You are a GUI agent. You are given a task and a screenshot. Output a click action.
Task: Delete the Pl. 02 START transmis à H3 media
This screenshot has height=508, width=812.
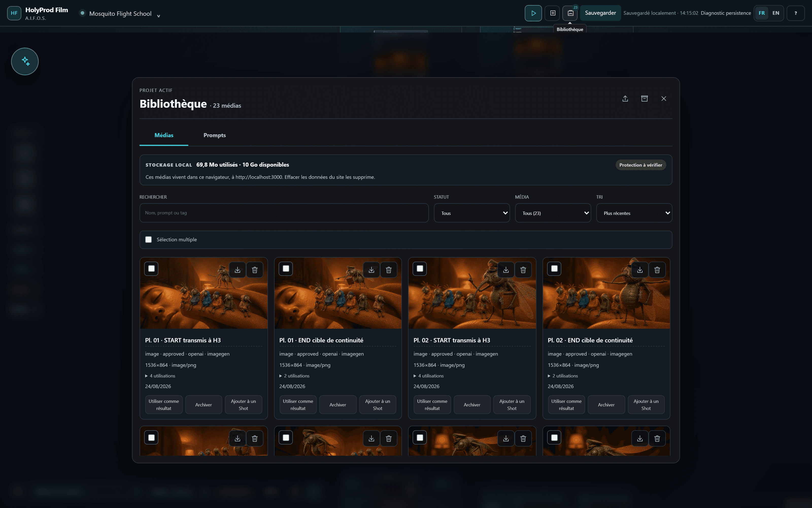click(523, 270)
